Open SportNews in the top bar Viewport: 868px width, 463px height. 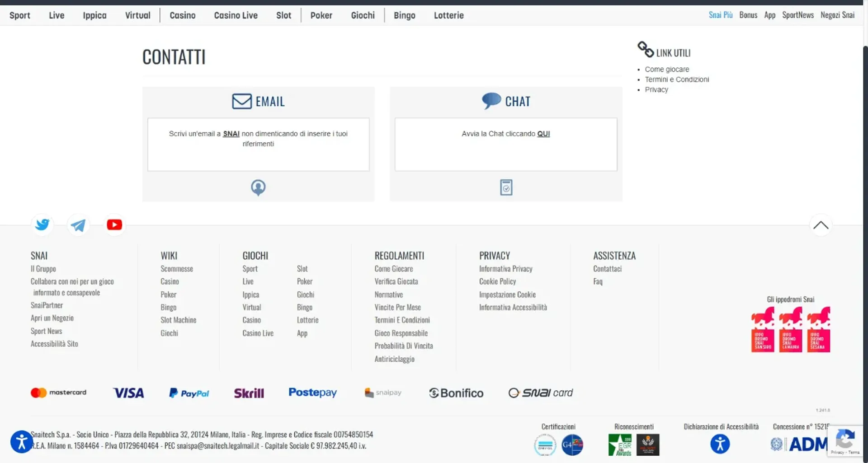[797, 15]
